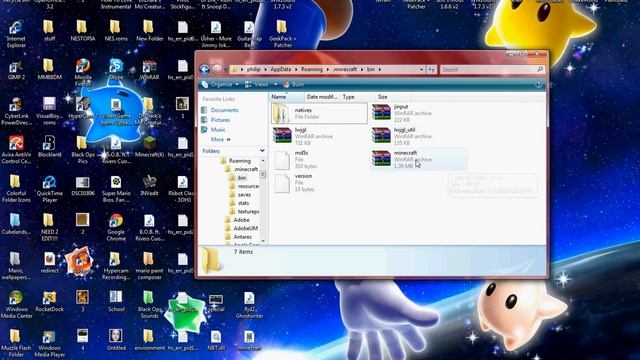This screenshot has width=640, height=360.
Task: Open Black Ops Sounds green folder
Action: [x=149, y=304]
